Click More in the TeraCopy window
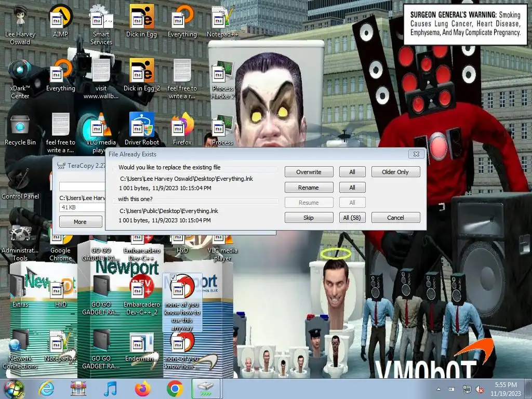 coord(81,221)
